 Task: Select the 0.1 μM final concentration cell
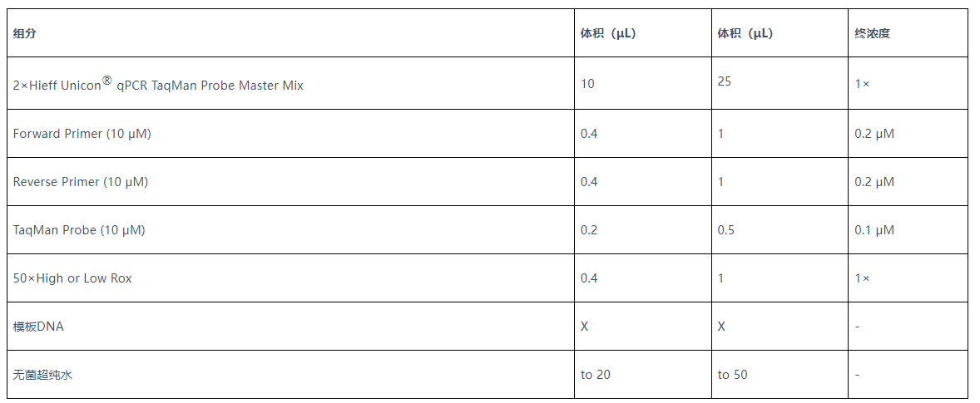tap(874, 230)
